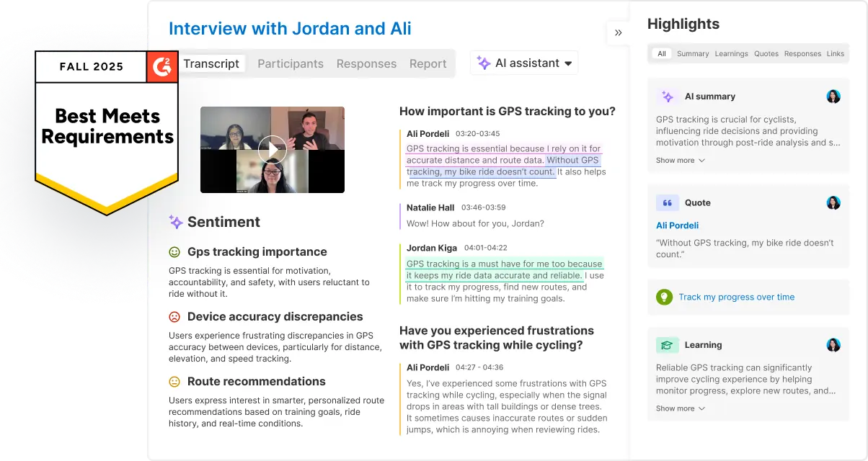Click the G2 logo badge icon
The width and height of the screenshot is (868, 461).
pyautogui.click(x=162, y=66)
